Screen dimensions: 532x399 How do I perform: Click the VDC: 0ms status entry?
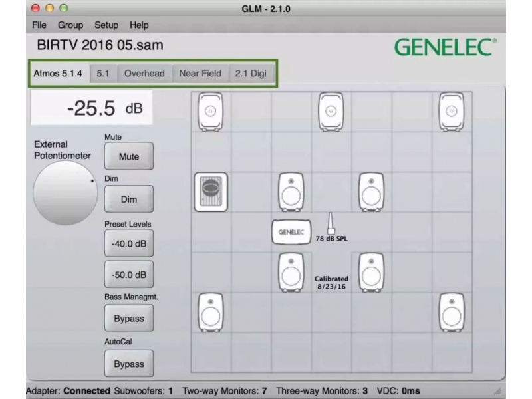(398, 391)
